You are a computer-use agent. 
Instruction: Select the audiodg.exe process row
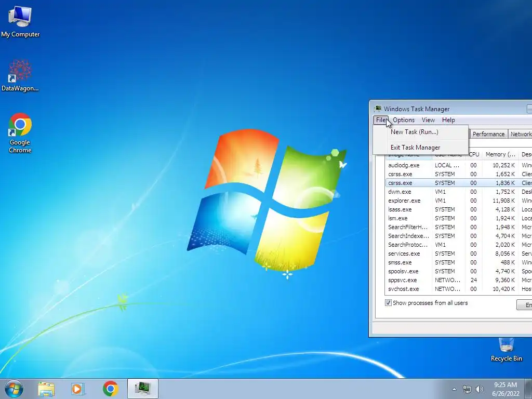(x=459, y=165)
